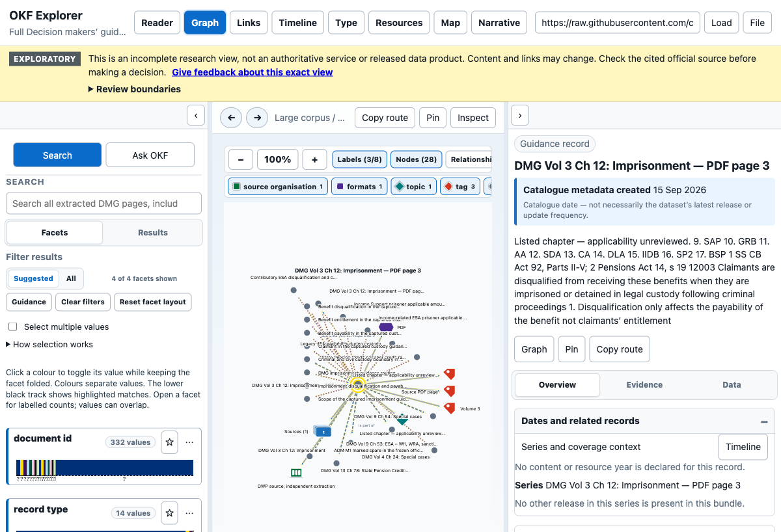781x532 pixels.
Task: Click Reset facet layout
Action: point(153,302)
